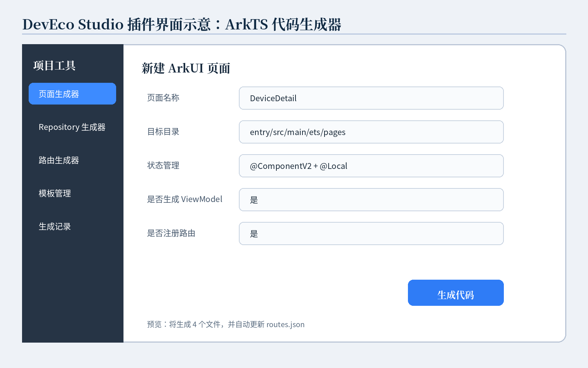Click the 项目工具 sidebar heading
Image resolution: width=588 pixels, height=368 pixels.
[x=54, y=66]
